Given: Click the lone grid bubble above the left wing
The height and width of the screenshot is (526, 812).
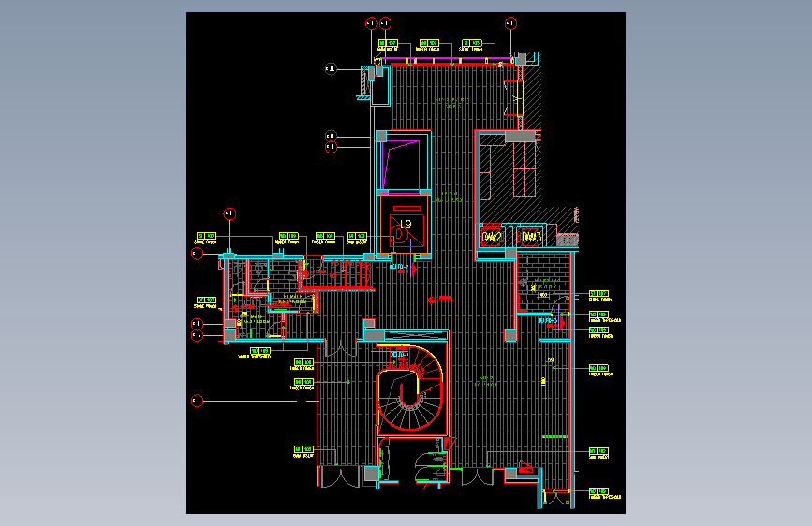Looking at the screenshot, I should tap(229, 213).
